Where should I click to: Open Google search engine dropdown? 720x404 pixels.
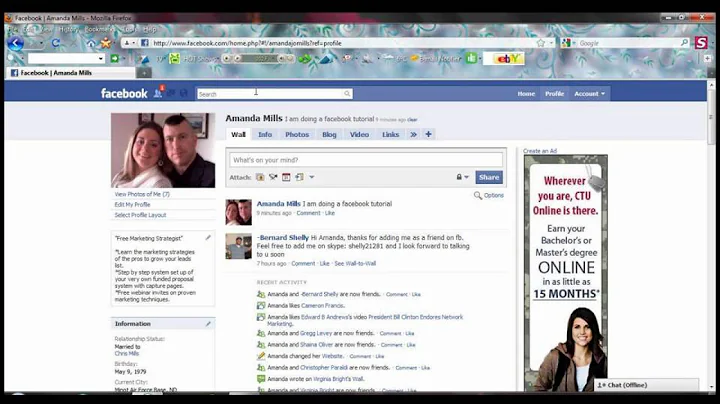(x=574, y=43)
